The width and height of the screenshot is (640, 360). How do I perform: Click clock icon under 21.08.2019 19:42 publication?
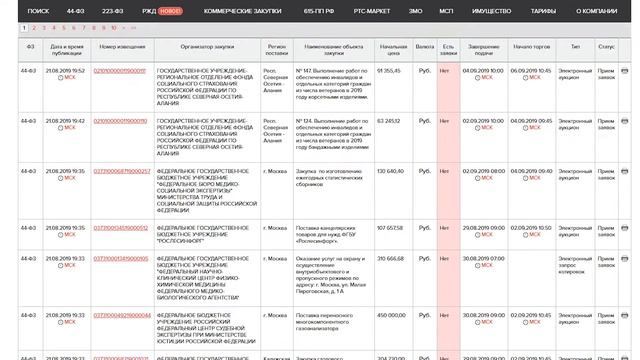pos(60,128)
